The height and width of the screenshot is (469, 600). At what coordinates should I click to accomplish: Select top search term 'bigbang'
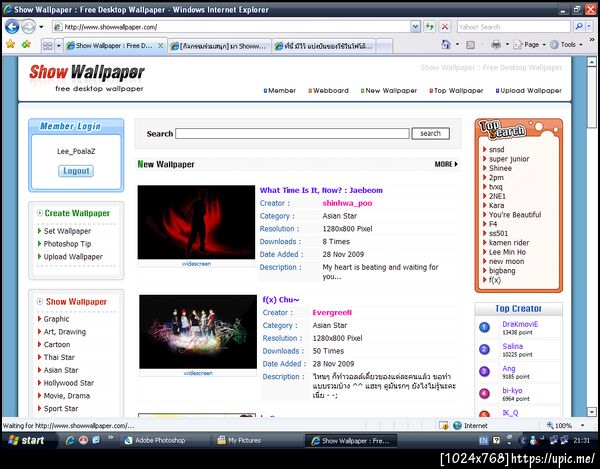502,271
